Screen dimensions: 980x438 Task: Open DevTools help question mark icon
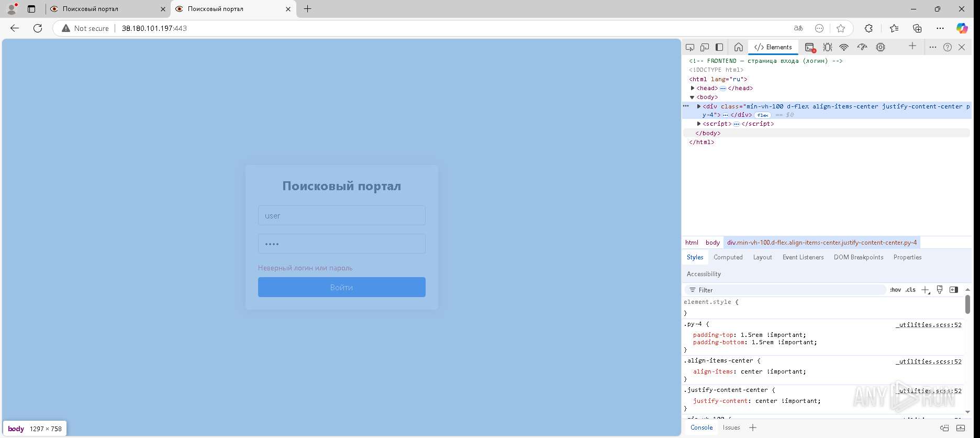tap(948, 47)
